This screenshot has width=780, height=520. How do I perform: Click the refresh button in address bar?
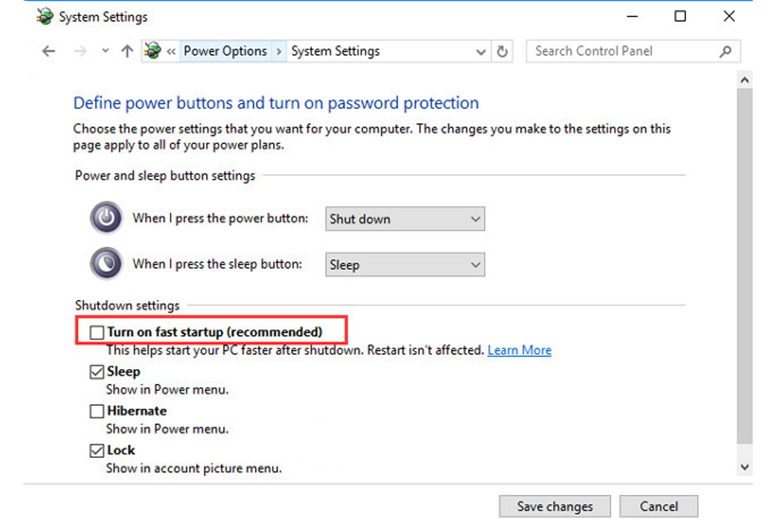[x=503, y=51]
